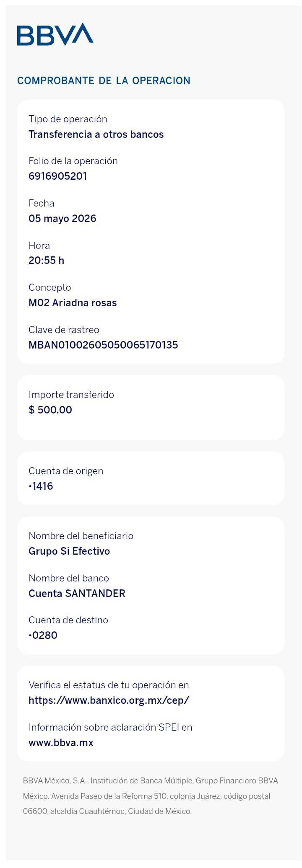Click the Tipo de operación label
Image resolution: width=302 pixels, height=868 pixels.
pos(68,119)
